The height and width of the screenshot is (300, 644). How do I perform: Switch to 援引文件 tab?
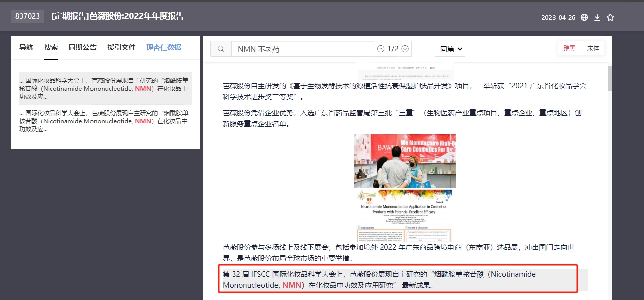point(121,47)
